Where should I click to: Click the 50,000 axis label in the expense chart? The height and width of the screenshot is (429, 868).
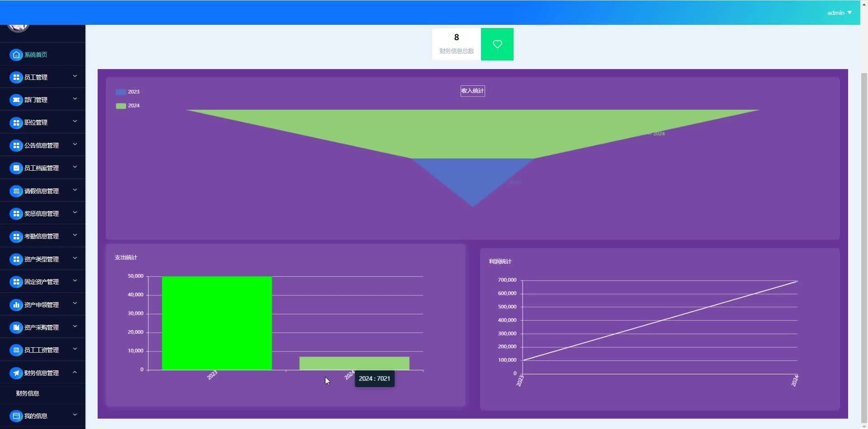pos(136,276)
